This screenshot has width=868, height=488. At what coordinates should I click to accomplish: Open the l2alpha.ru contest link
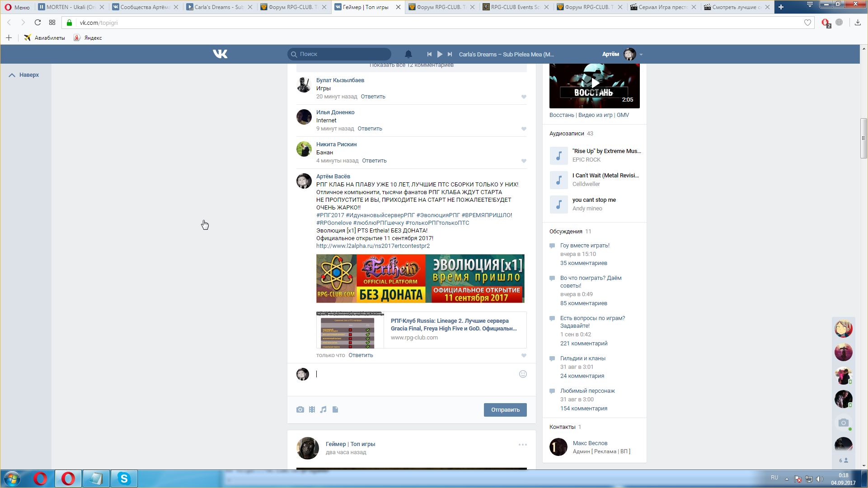pos(373,246)
